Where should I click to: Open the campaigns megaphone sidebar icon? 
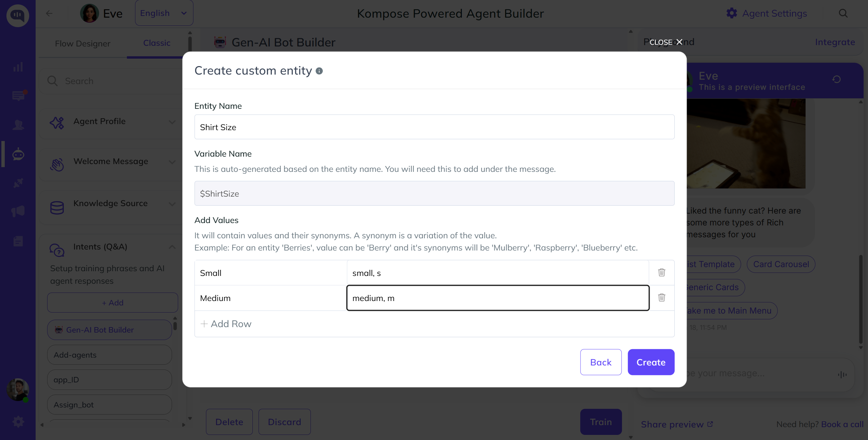click(18, 212)
